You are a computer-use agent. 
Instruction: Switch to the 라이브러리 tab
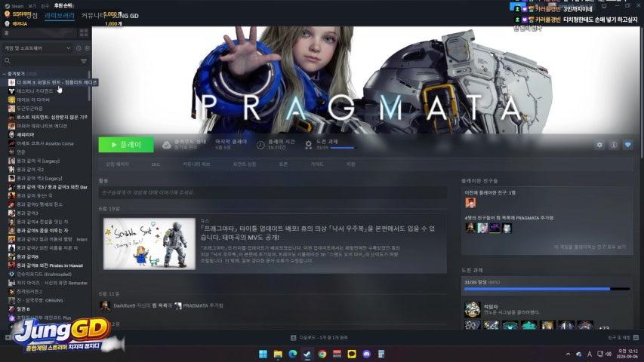coord(60,16)
